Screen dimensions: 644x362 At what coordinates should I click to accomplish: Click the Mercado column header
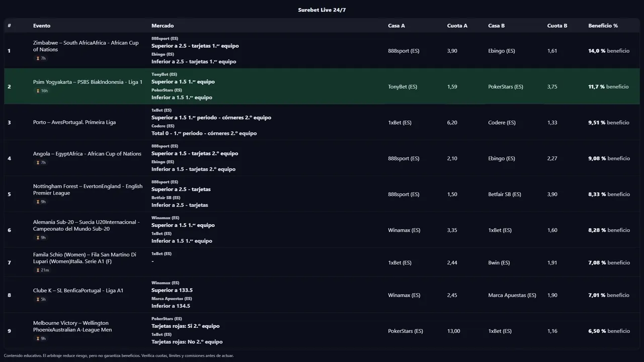(163, 26)
